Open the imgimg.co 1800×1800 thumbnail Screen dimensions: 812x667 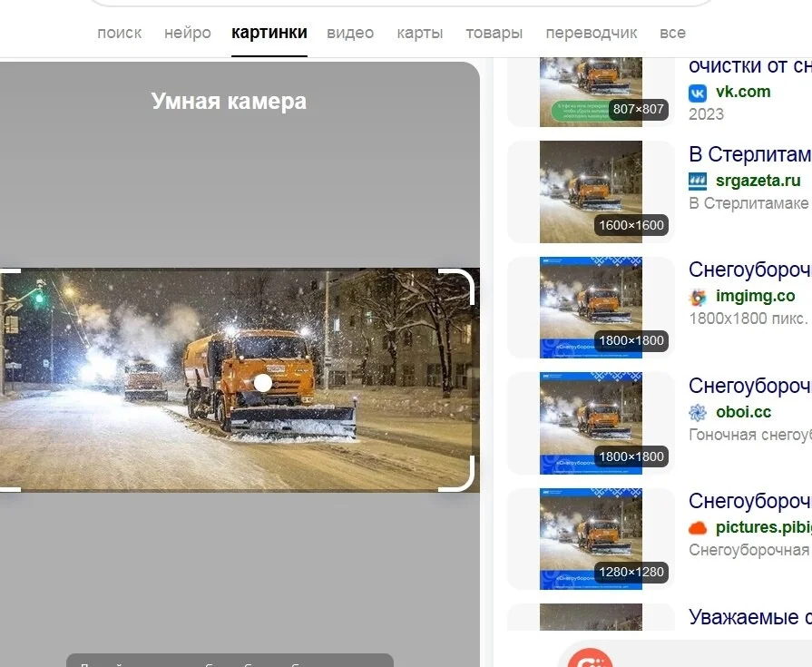[x=591, y=308]
